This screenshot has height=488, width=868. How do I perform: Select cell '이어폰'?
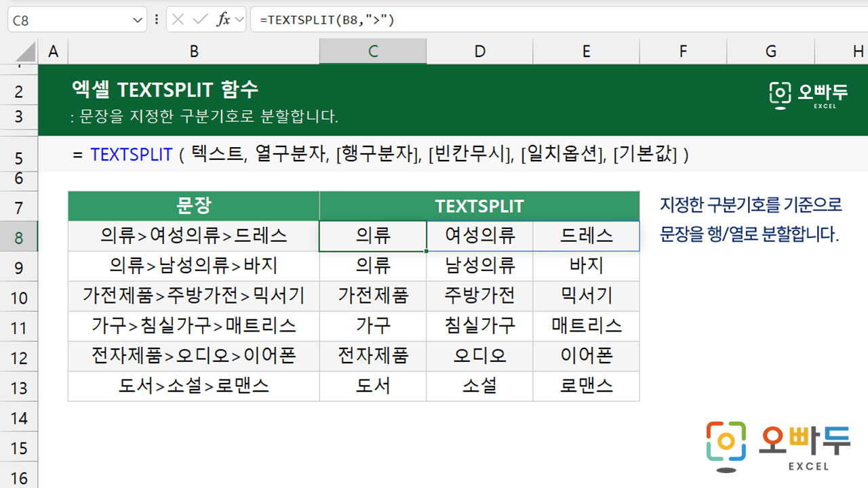(587, 356)
